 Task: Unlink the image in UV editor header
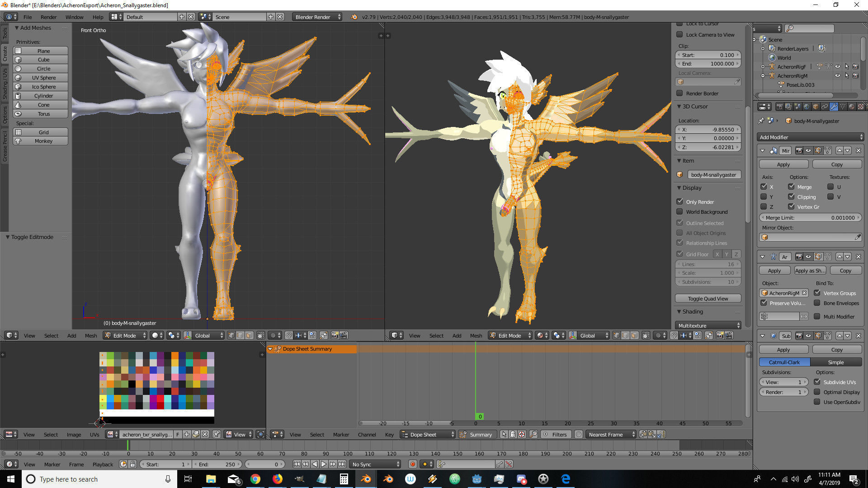[205, 434]
